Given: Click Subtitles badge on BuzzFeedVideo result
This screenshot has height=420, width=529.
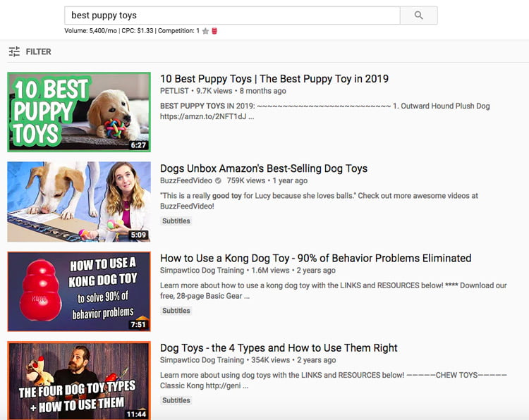Looking at the screenshot, I should [176, 221].
